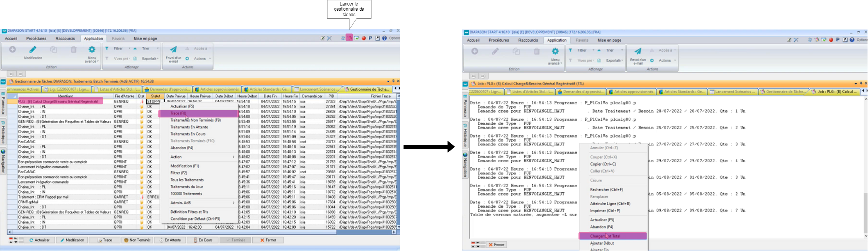The width and height of the screenshot is (868, 251).
Task: Expand the Filtrer dropdown in the left window
Action: pyautogui.click(x=129, y=48)
